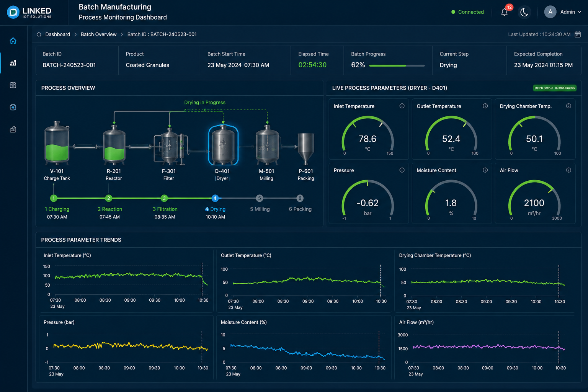Select step 4 Drying timeline marker
The height and width of the screenshot is (392, 588).
[215, 198]
